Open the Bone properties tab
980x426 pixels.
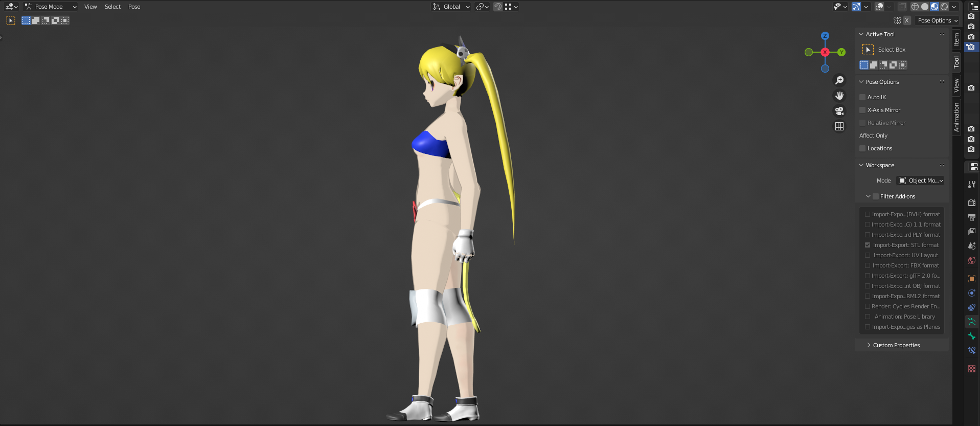click(x=972, y=336)
